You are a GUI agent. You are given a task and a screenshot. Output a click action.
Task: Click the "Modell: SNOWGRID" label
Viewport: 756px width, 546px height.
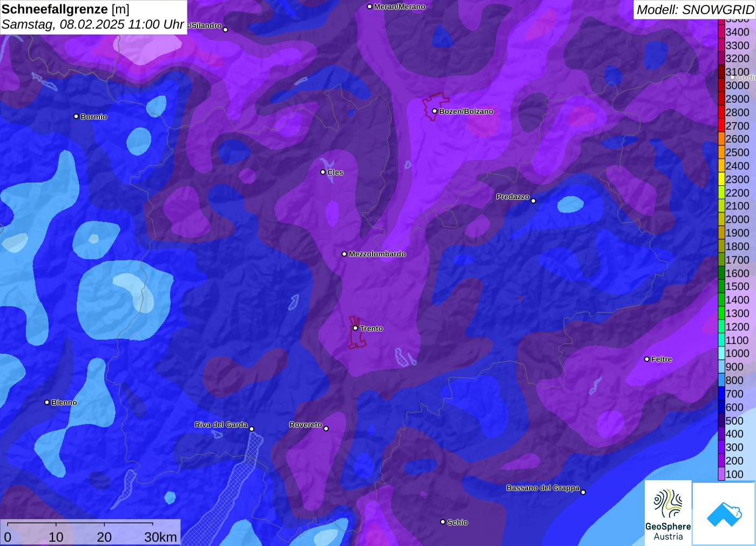point(695,10)
